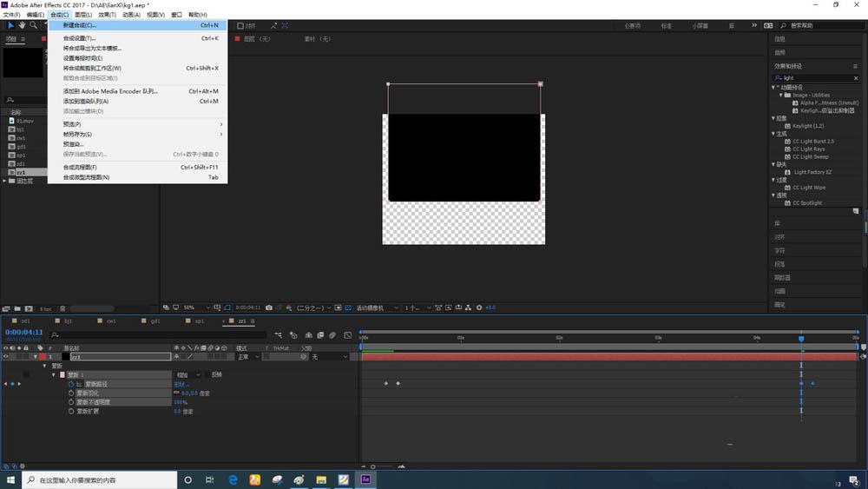The width and height of the screenshot is (868, 489).
Task: Toggle the snapping checkbox in the top toolbar
Action: point(240,26)
